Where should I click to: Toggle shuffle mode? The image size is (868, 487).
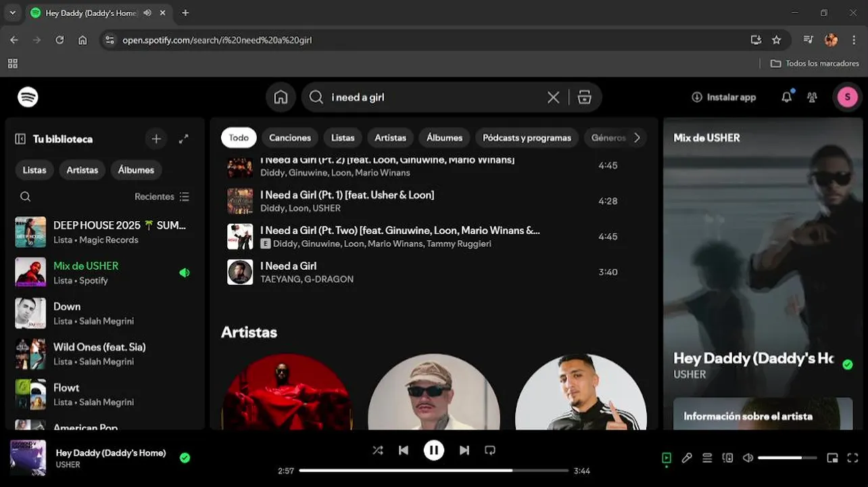377,450
